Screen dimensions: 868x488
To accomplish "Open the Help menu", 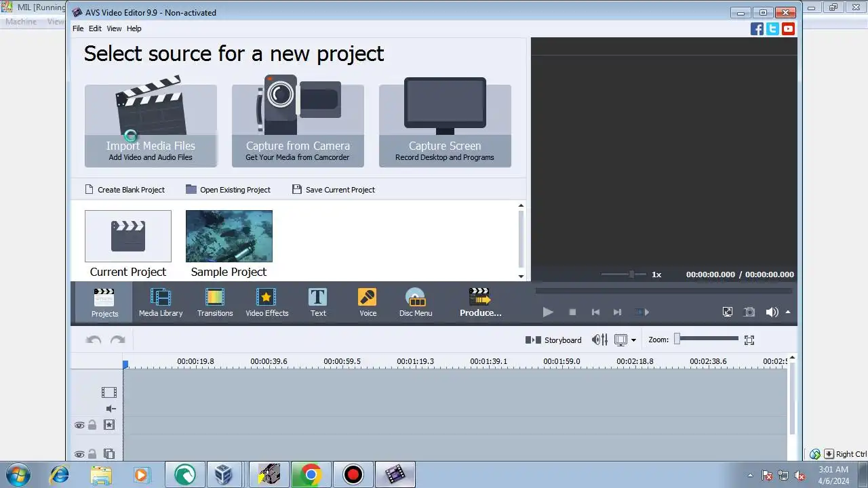I will pyautogui.click(x=134, y=28).
